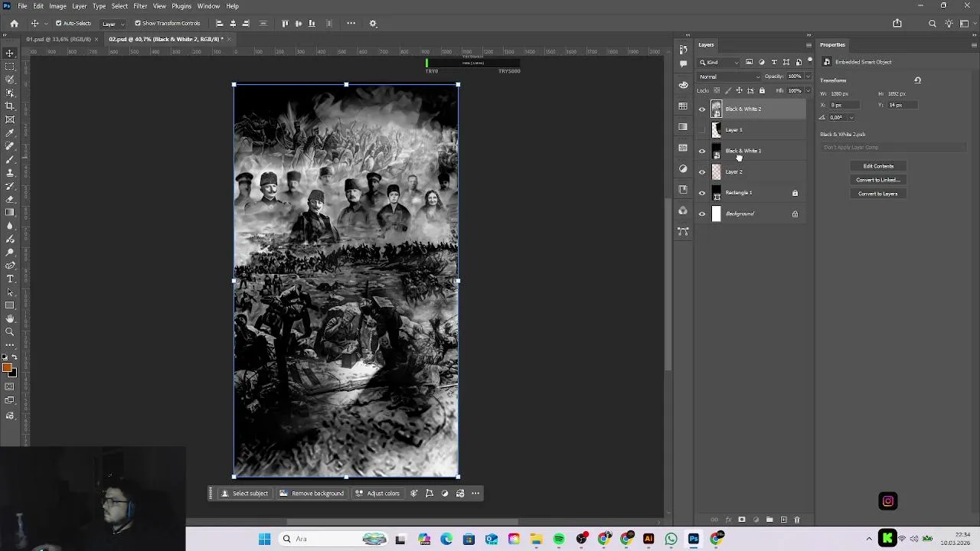Open Properties panel flyout menu
980x551 pixels.
tap(973, 44)
